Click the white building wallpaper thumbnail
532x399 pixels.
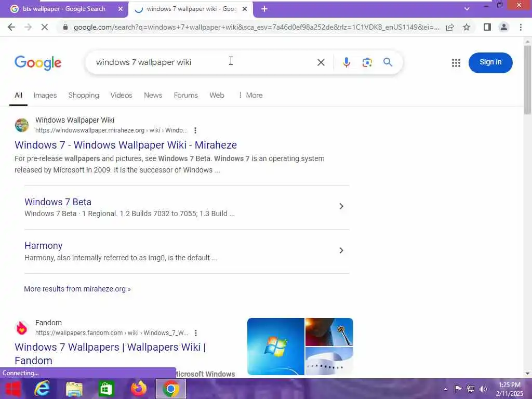329,361
